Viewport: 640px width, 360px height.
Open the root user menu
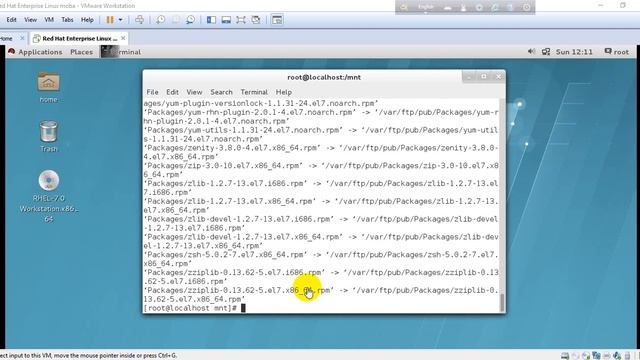pyautogui.click(x=617, y=52)
